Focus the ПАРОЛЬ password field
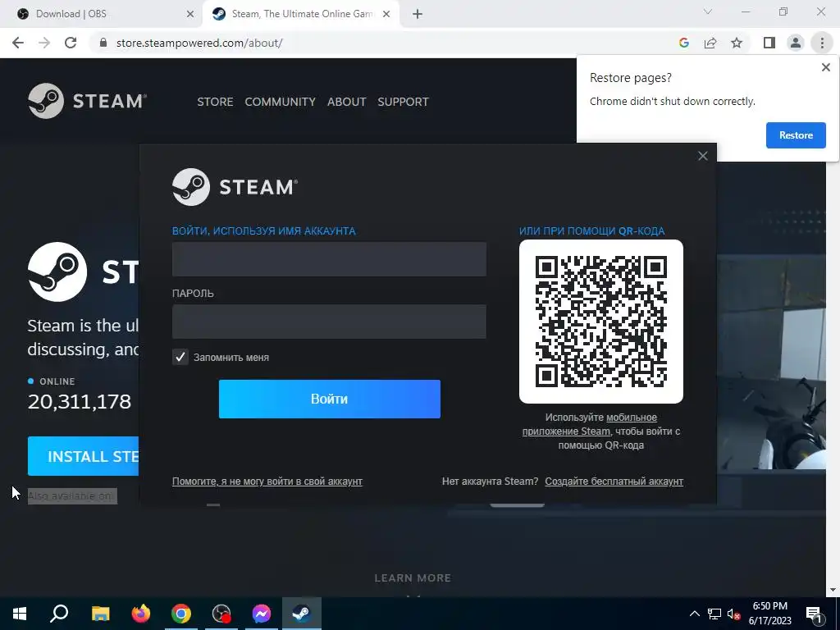The image size is (840, 630). 329,322
